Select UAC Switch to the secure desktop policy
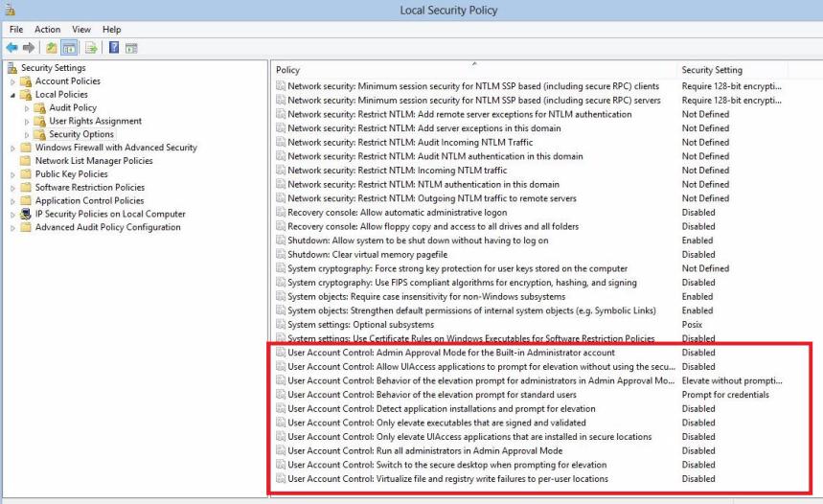 (x=447, y=465)
